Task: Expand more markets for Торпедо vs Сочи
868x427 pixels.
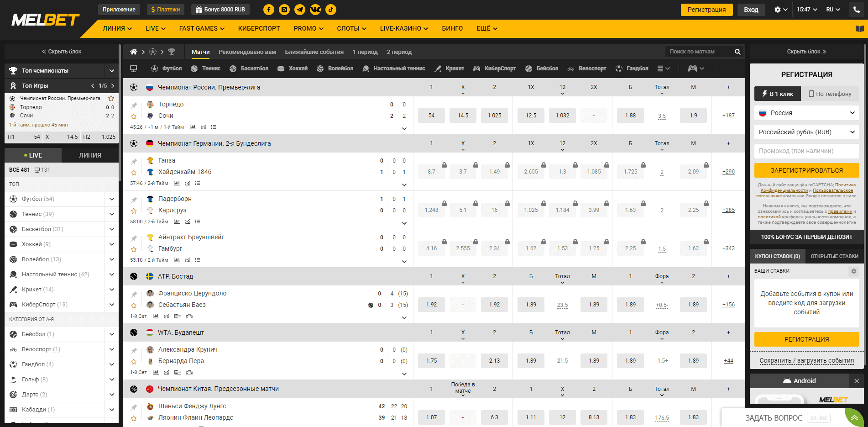Action: [x=404, y=128]
